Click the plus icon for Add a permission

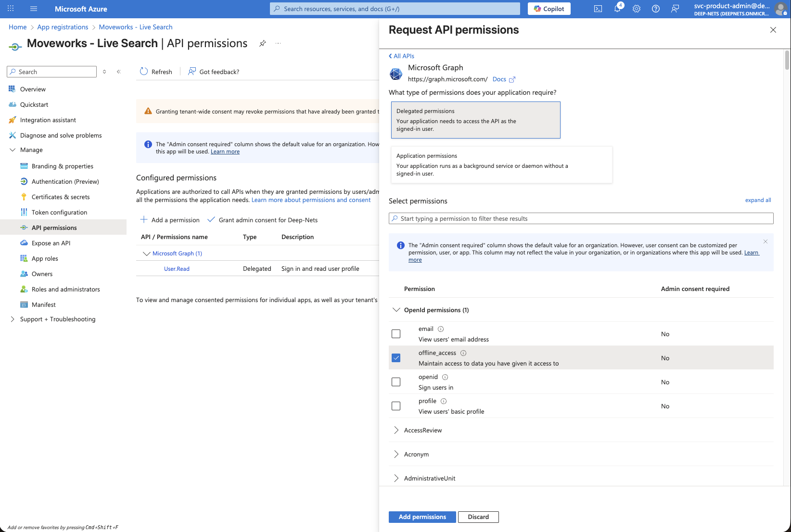(x=144, y=220)
